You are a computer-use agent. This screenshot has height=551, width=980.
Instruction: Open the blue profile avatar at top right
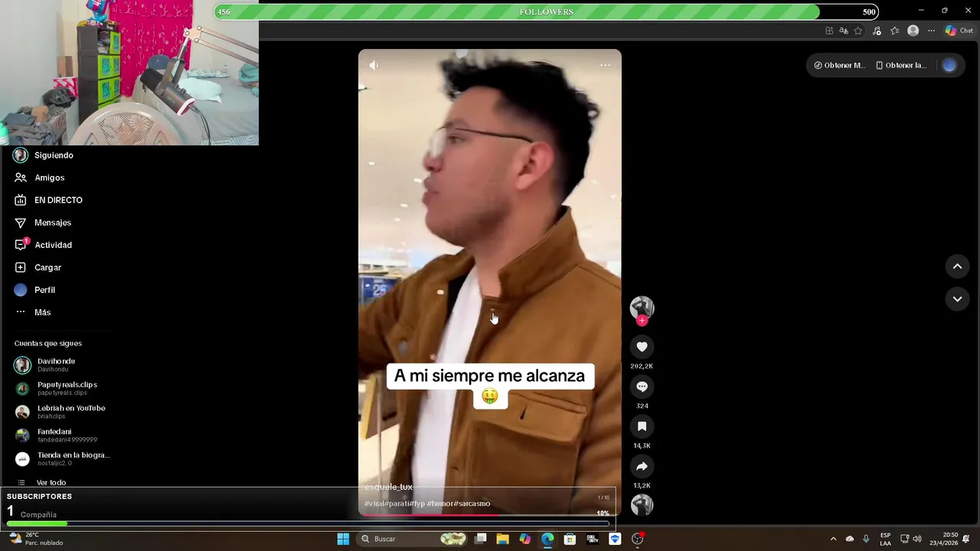point(949,65)
